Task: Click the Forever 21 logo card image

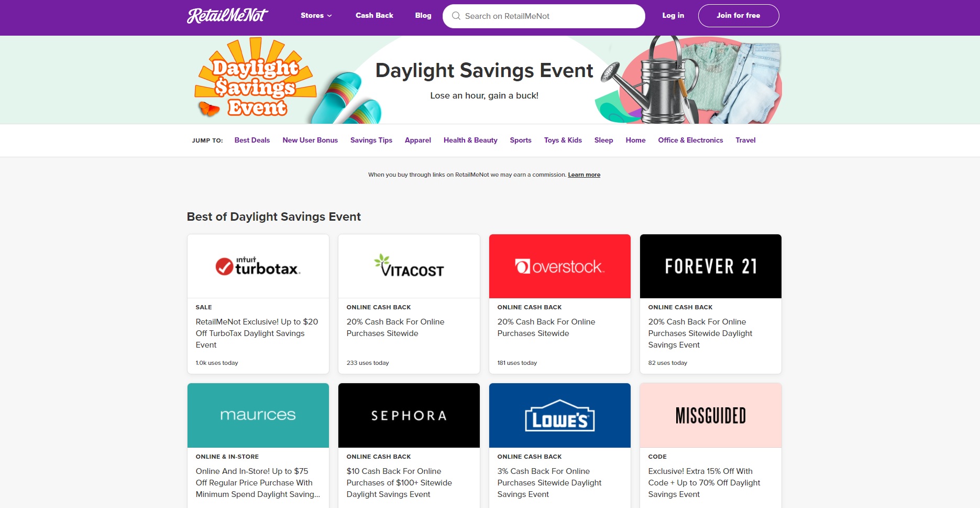Action: [711, 266]
